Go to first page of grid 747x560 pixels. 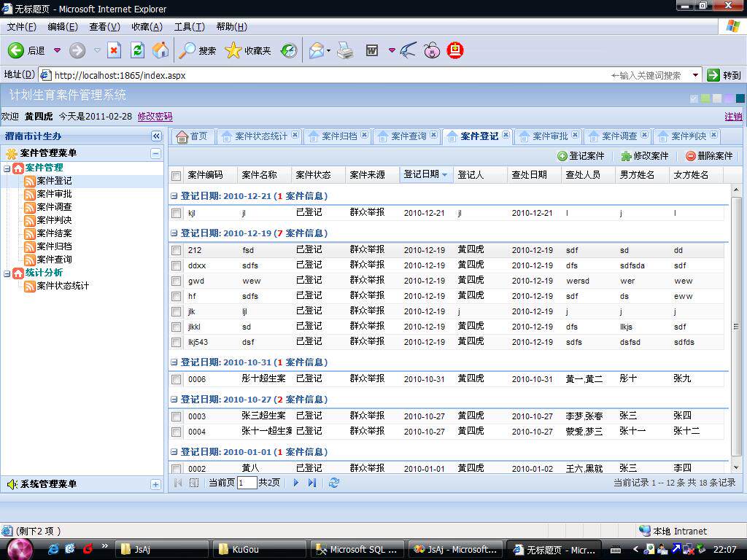point(178,483)
